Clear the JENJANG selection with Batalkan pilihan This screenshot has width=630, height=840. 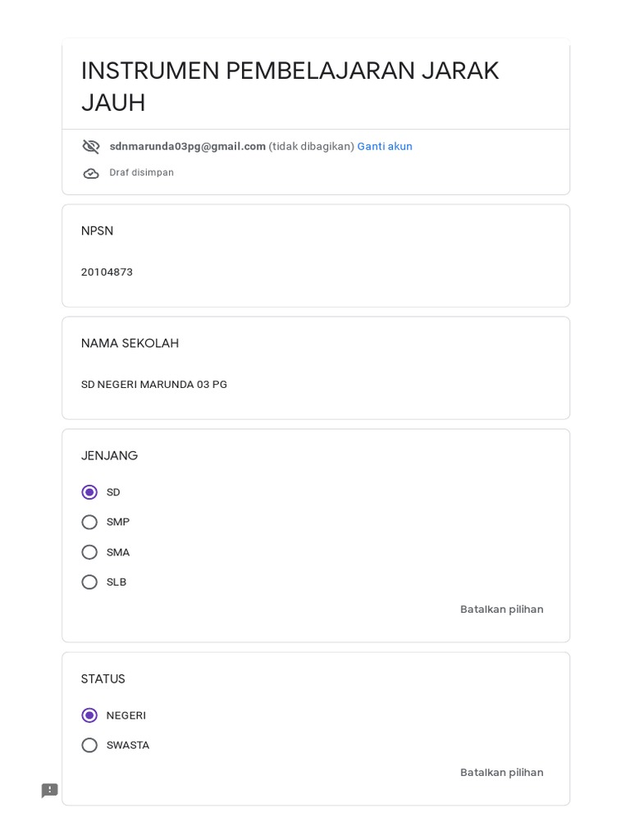click(x=501, y=609)
